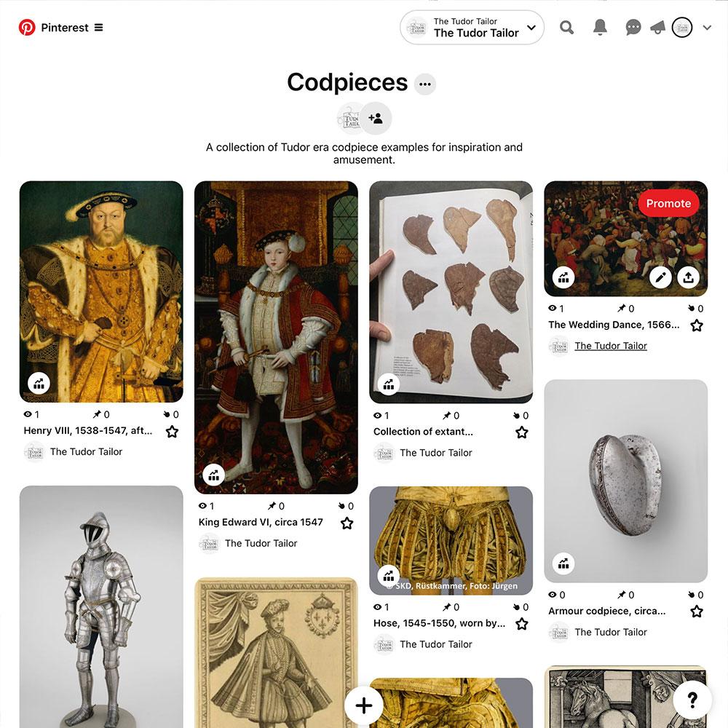Invite collaborators with the add-person icon
This screenshot has height=728, width=728.
pyautogui.click(x=376, y=119)
